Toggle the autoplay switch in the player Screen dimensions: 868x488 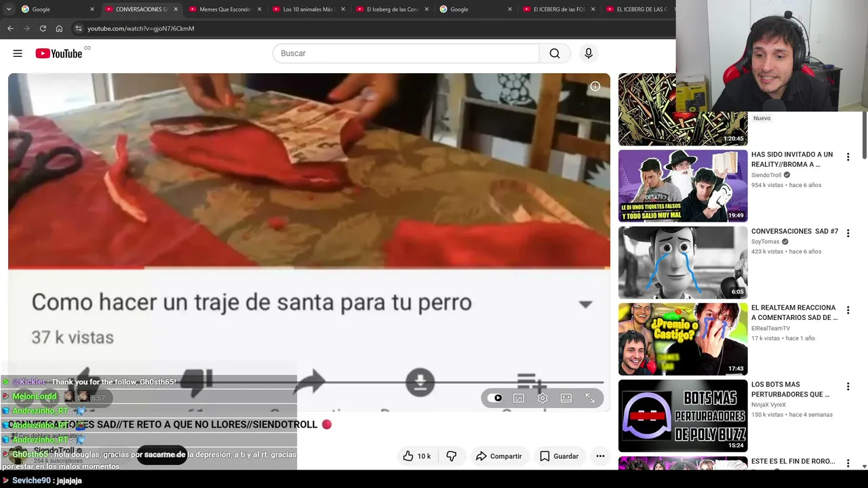pos(496,398)
